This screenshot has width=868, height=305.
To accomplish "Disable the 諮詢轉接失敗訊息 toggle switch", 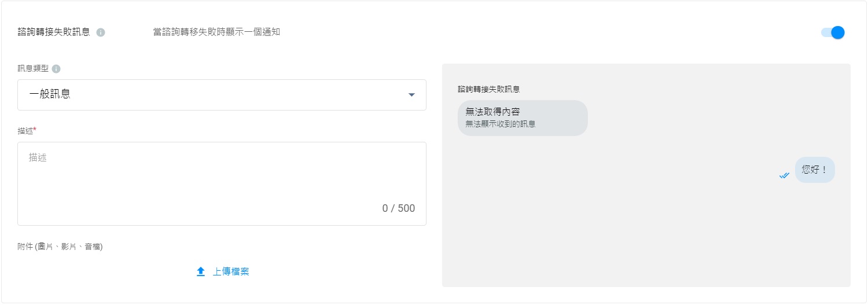I will pyautogui.click(x=833, y=32).
